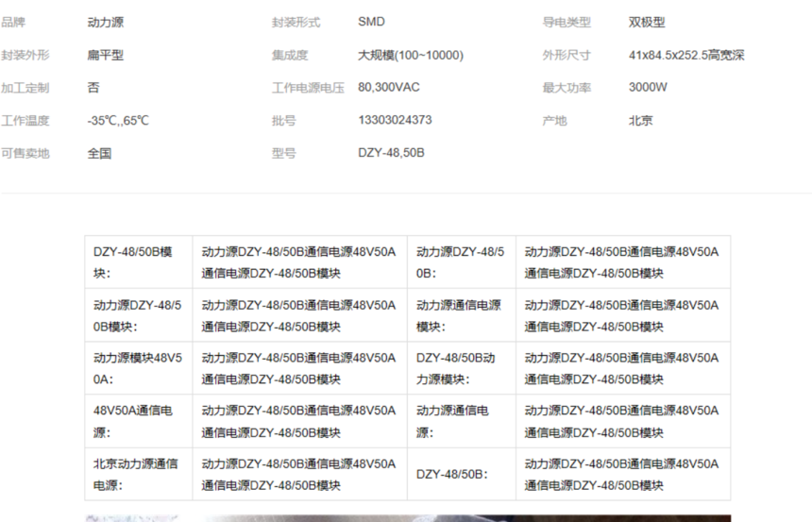This screenshot has height=522, width=812.
Task: Click the '可售卖地' label
Action: pyautogui.click(x=25, y=153)
